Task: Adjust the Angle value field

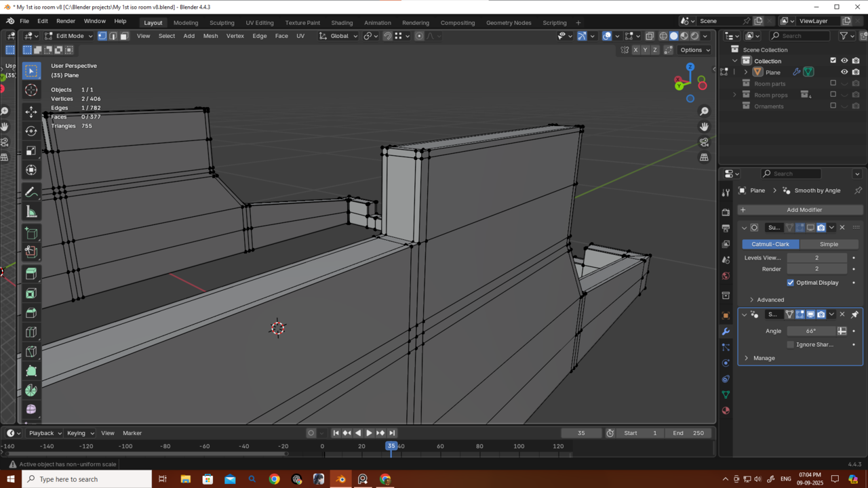Action: click(x=811, y=331)
